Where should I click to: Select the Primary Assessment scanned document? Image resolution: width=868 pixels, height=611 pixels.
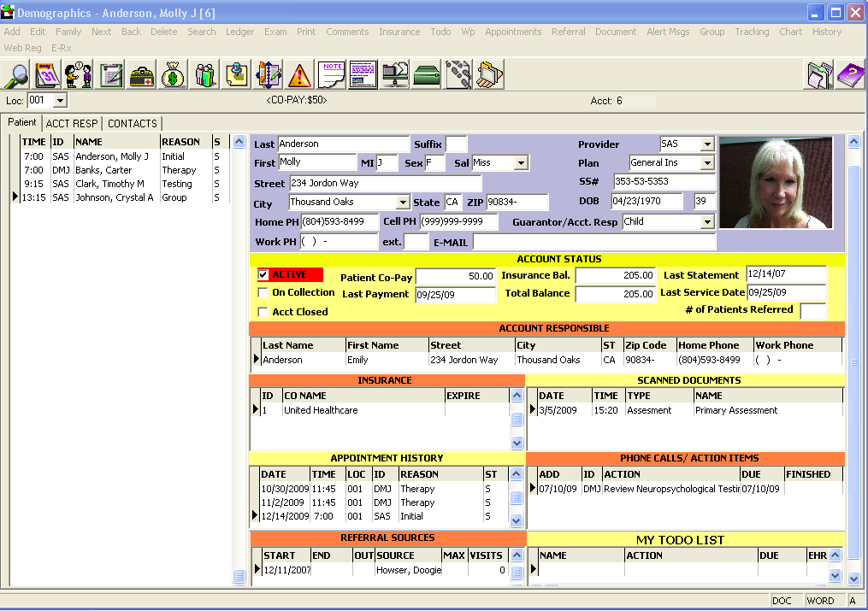(689, 410)
